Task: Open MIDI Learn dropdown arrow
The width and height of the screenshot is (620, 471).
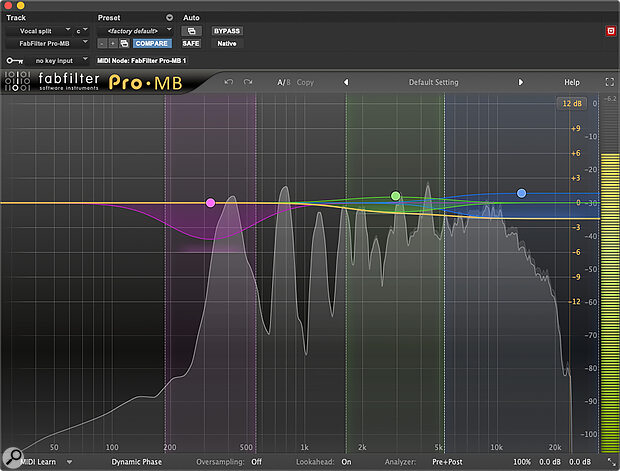Action: pos(70,462)
